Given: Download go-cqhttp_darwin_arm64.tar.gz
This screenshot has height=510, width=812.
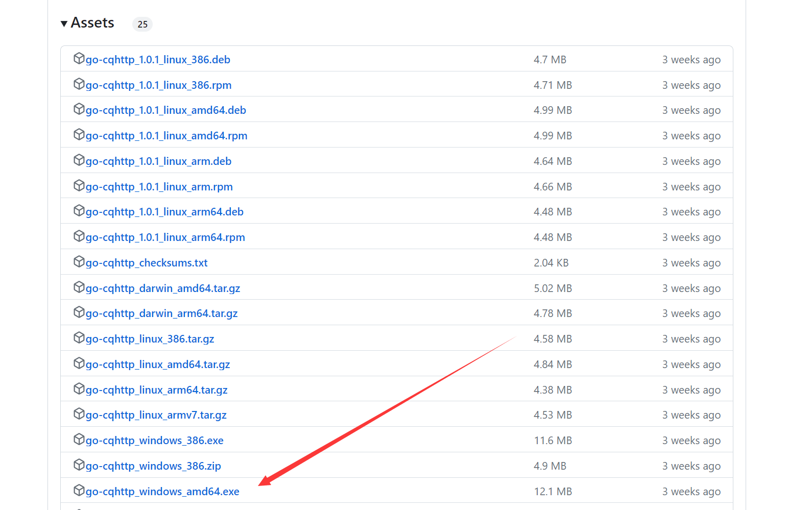Looking at the screenshot, I should tap(161, 313).
